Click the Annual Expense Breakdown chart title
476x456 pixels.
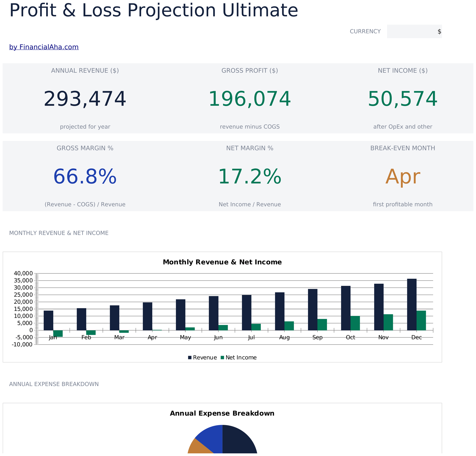click(222, 413)
